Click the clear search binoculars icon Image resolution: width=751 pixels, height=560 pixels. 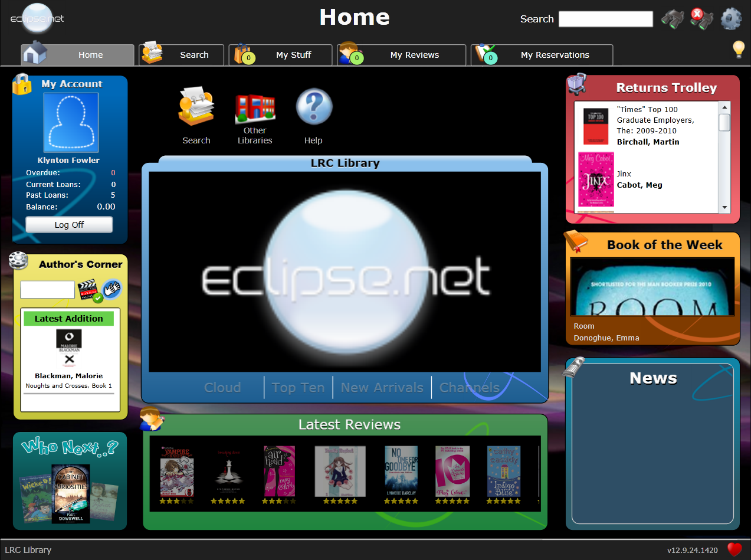click(x=701, y=19)
